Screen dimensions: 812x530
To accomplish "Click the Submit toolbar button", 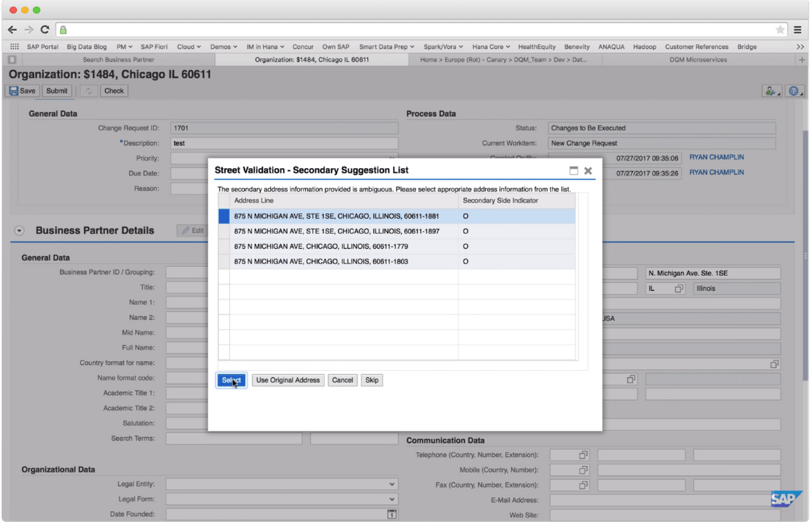I will [x=57, y=91].
